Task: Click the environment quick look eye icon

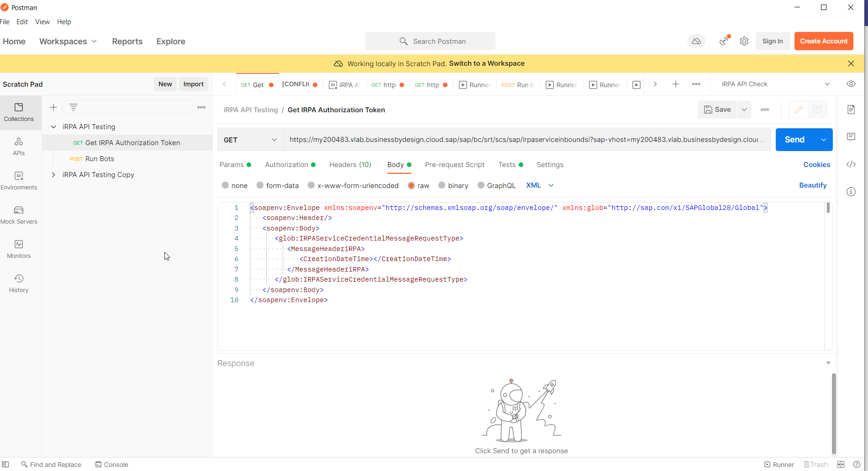Action: (x=851, y=84)
